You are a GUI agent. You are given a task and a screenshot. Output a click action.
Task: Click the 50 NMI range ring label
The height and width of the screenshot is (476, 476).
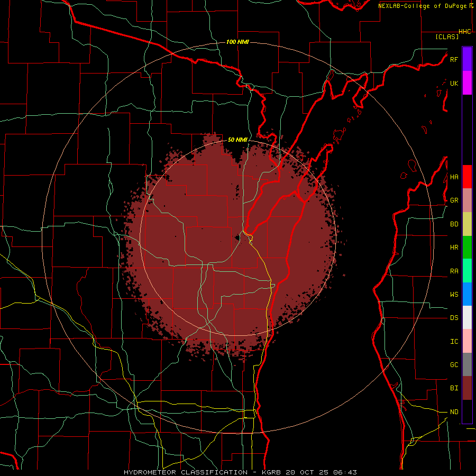point(237,140)
